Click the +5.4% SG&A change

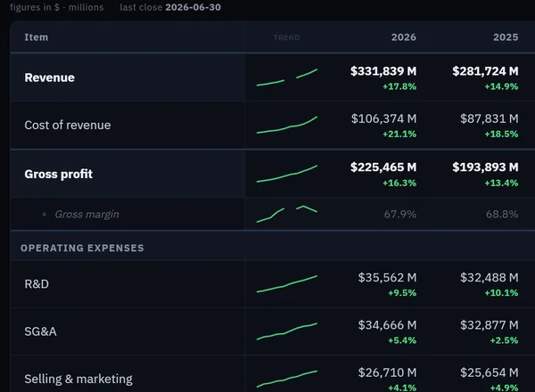tap(402, 340)
